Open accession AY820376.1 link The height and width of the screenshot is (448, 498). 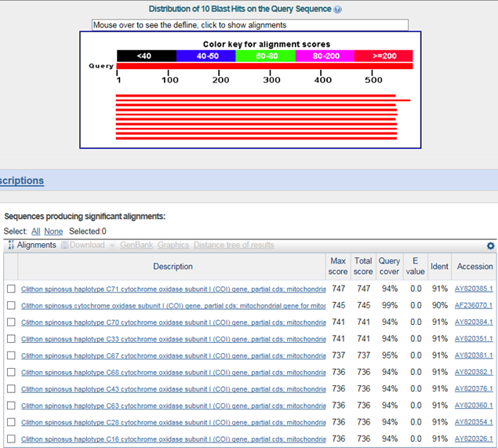[474, 388]
